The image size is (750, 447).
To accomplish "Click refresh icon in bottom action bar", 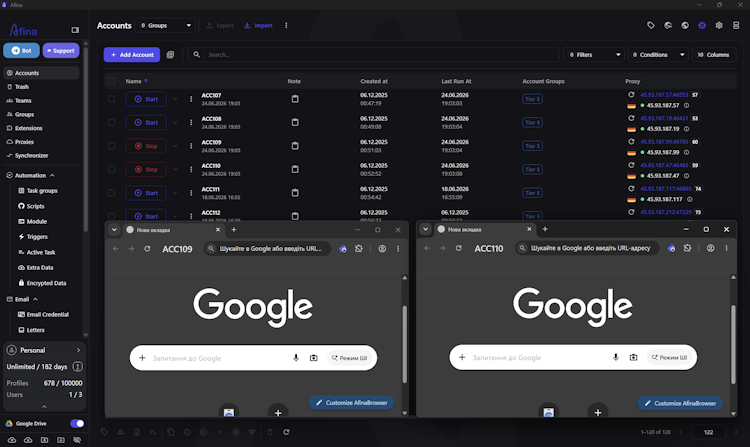I will click(x=286, y=432).
